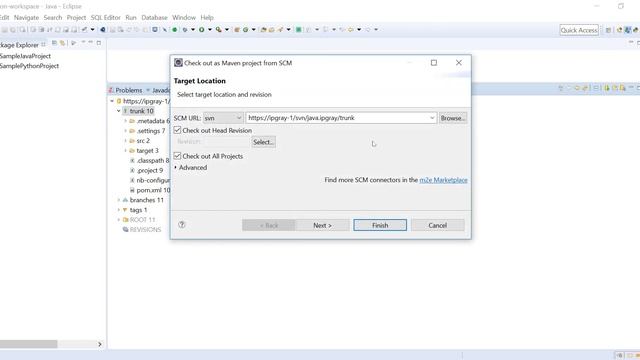Select the .classpath 8 file
Screen dimensions: 640x360
149,160
